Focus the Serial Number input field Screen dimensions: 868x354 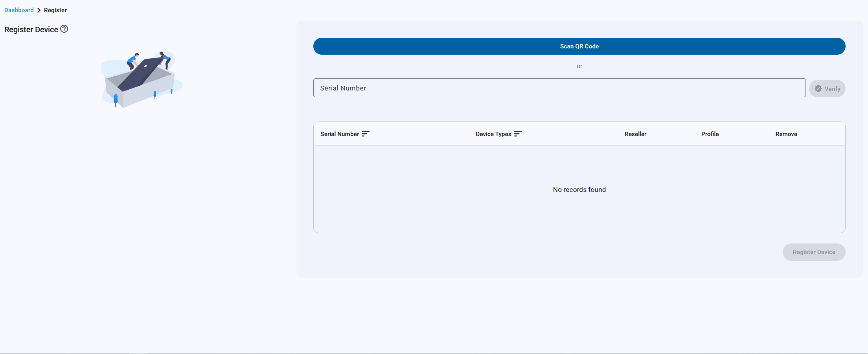559,88
